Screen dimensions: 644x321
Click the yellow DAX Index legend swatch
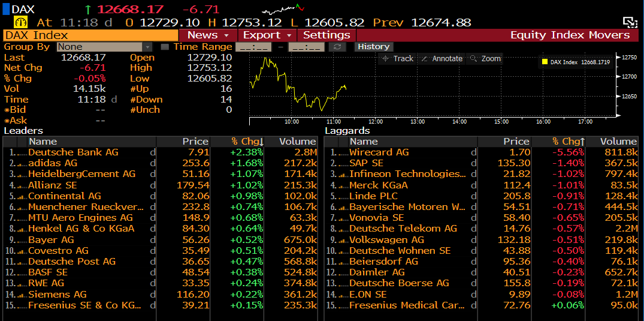tap(545, 62)
